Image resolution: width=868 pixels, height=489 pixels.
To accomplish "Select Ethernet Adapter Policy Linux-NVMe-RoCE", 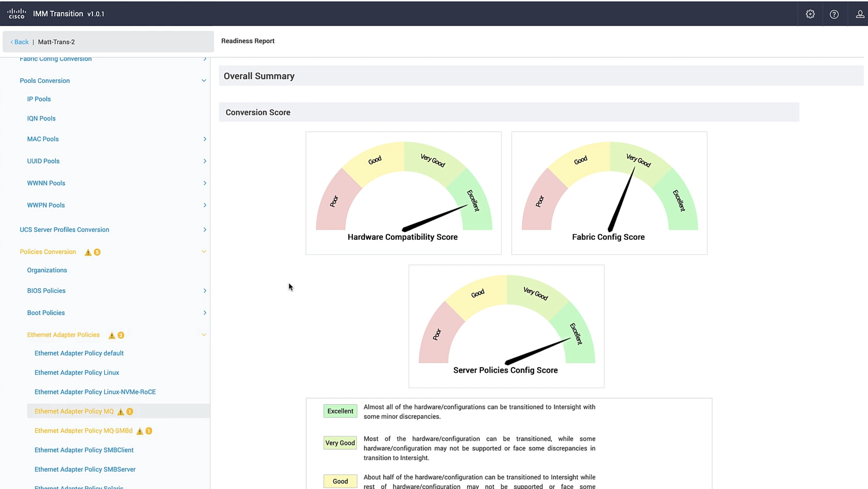I will click(x=95, y=392).
